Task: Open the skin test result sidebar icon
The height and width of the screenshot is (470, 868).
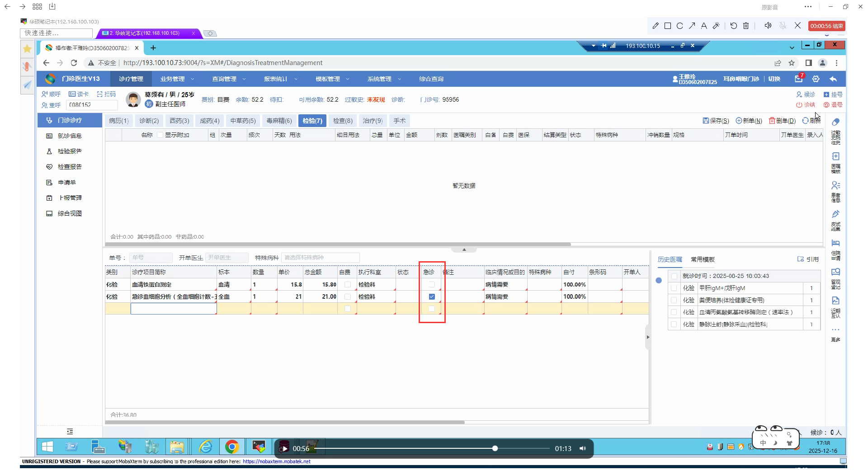Action: [x=835, y=221]
